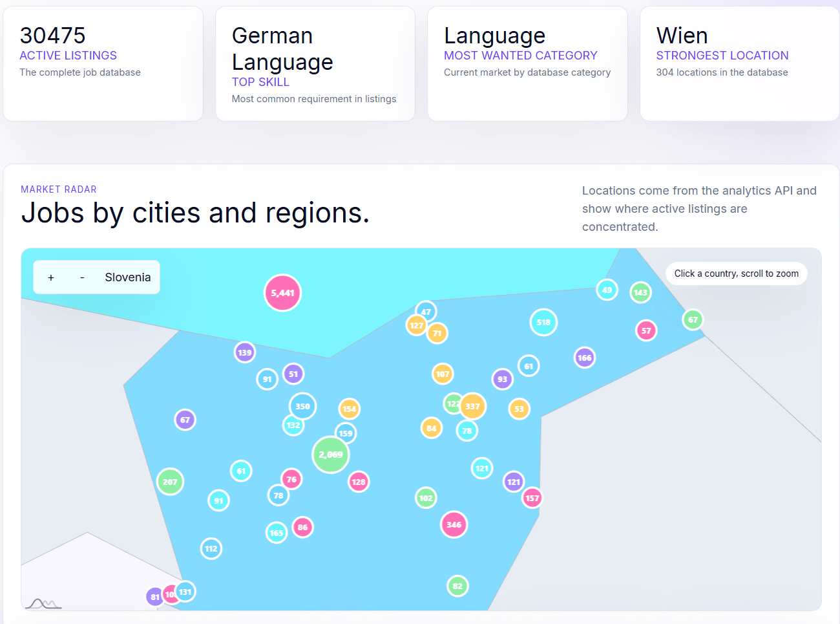Click the 49 map marker
The height and width of the screenshot is (624, 840).
tap(607, 290)
